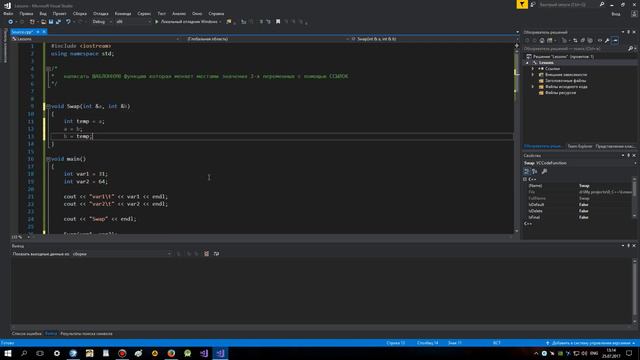Viewport: 640px width, 360px height.
Task: Click the notifications flag icon in title bar
Action: pyautogui.click(x=522, y=4)
